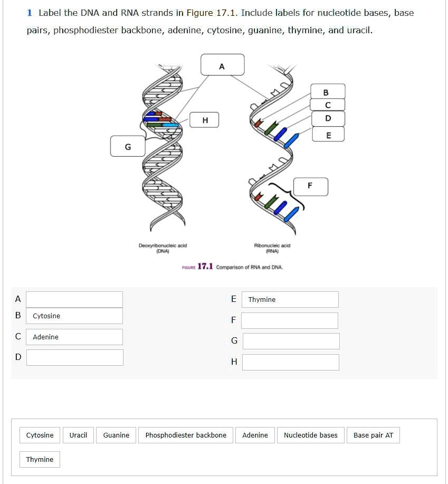The height and width of the screenshot is (484, 448).
Task: Select the Adenine answer chip
Action: pos(255,435)
